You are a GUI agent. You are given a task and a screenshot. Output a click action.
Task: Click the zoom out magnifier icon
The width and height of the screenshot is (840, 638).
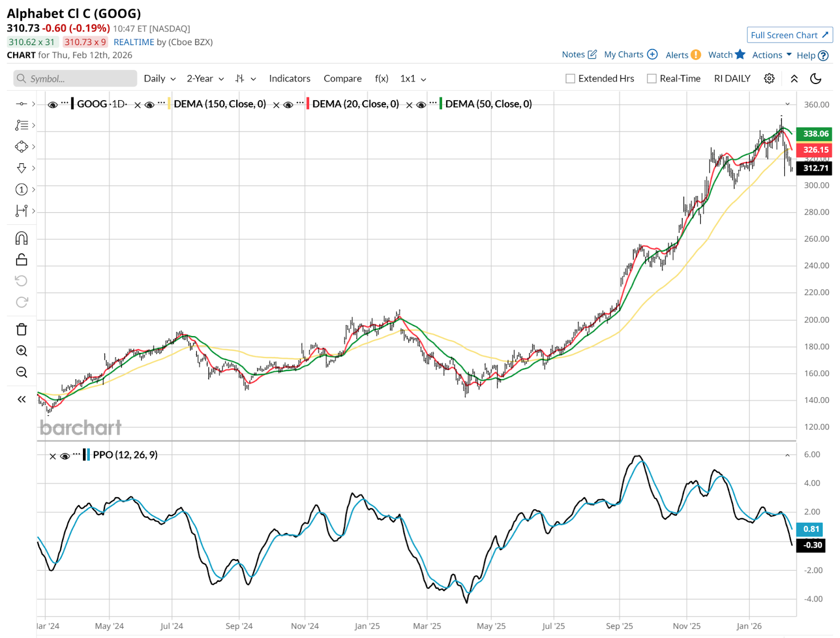point(22,372)
